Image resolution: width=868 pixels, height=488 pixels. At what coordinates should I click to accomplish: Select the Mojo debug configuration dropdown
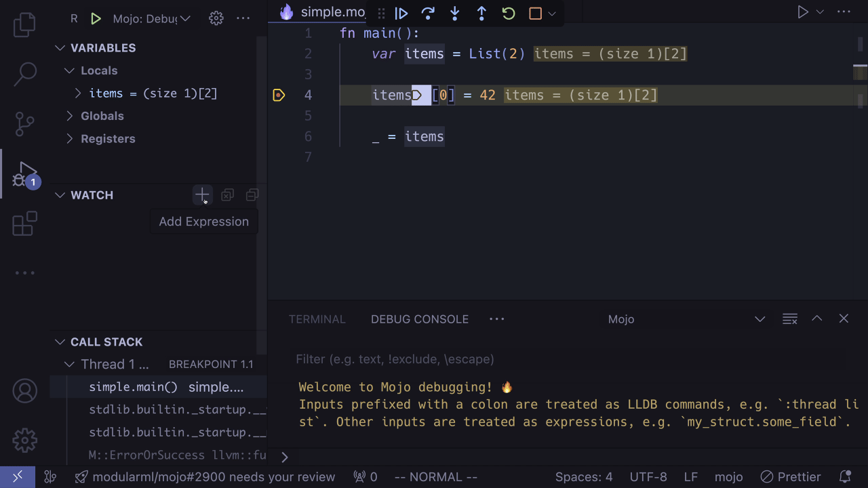pyautogui.click(x=151, y=18)
